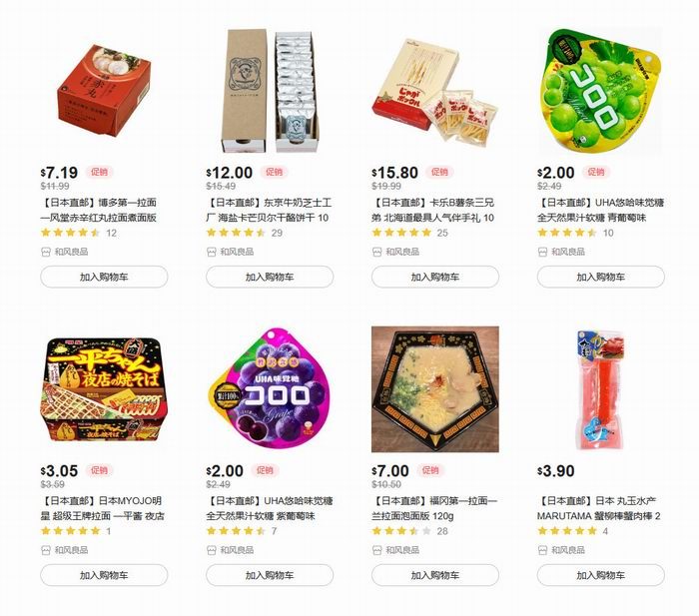View the Calbee potato sticks box image
The width and height of the screenshot is (699, 616).
[x=435, y=93]
